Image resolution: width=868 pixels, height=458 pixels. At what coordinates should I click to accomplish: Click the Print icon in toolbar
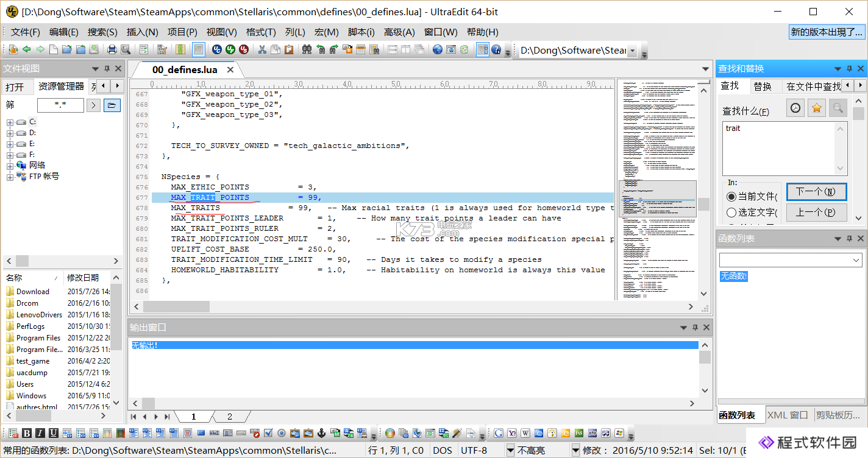coord(112,49)
